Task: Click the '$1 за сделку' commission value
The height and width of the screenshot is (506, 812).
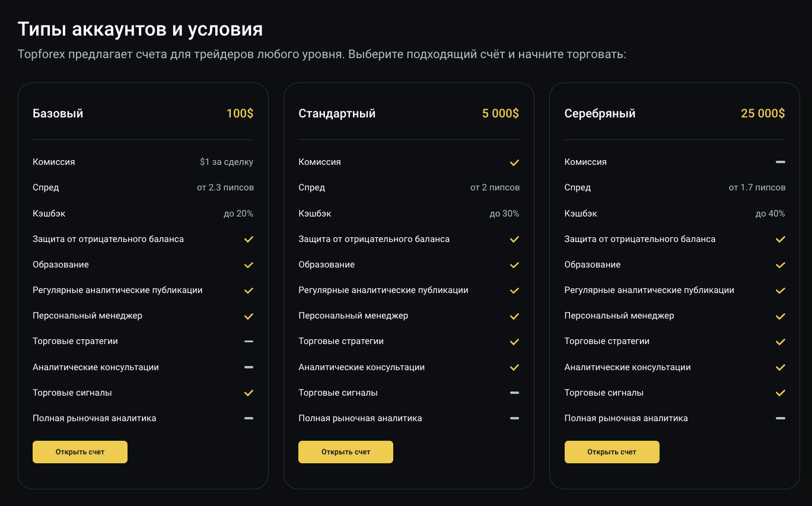Action: coord(227,162)
